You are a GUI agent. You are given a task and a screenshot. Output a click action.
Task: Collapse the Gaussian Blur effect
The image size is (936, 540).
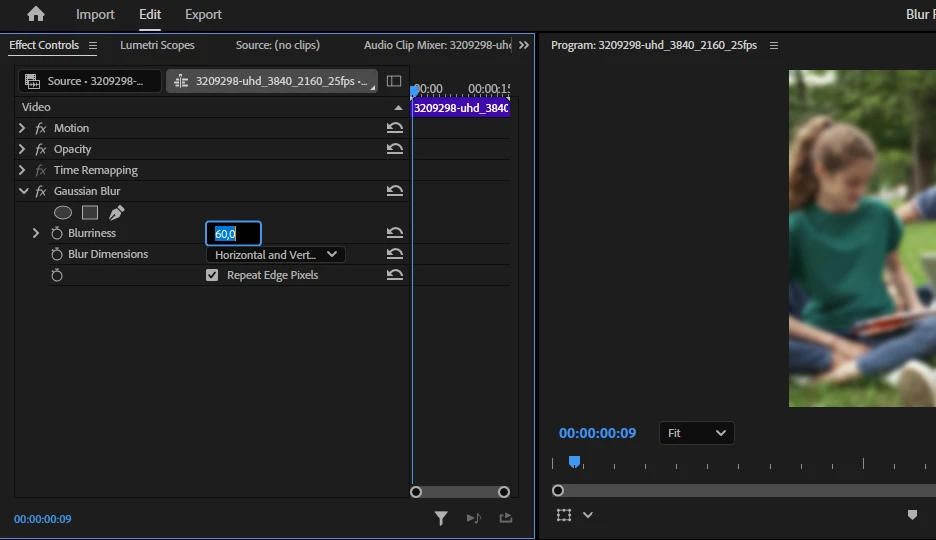point(23,191)
